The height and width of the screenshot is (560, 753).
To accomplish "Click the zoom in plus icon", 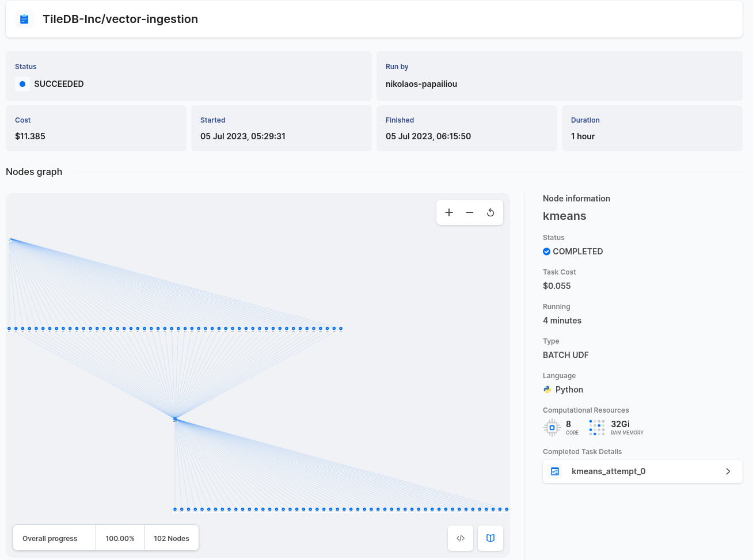I will (449, 212).
